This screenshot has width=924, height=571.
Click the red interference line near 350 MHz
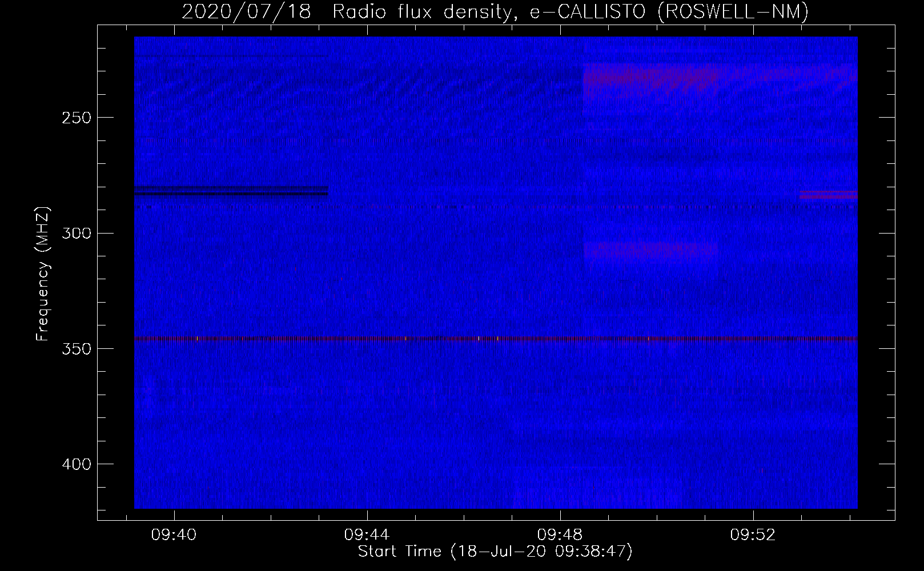[x=496, y=339]
